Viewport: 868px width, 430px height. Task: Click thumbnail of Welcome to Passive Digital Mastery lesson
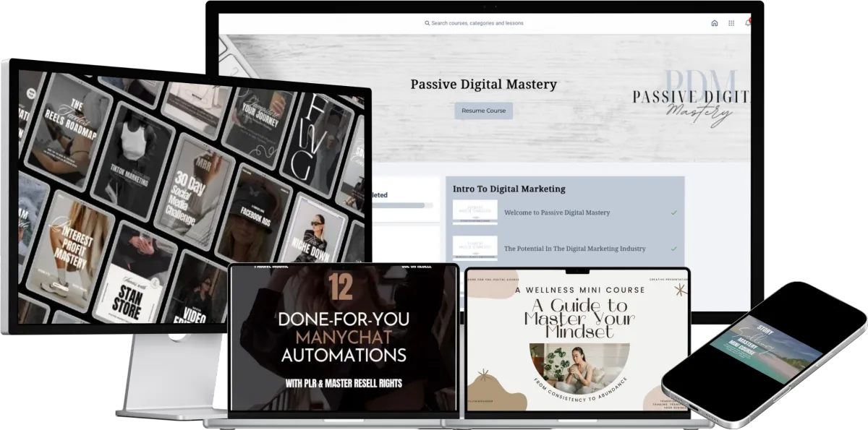(x=475, y=212)
